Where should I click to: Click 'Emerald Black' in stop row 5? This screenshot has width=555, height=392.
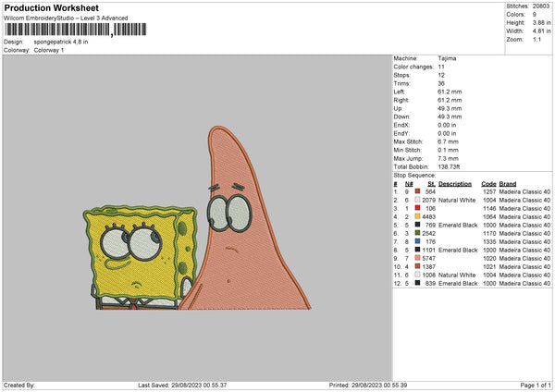point(458,225)
